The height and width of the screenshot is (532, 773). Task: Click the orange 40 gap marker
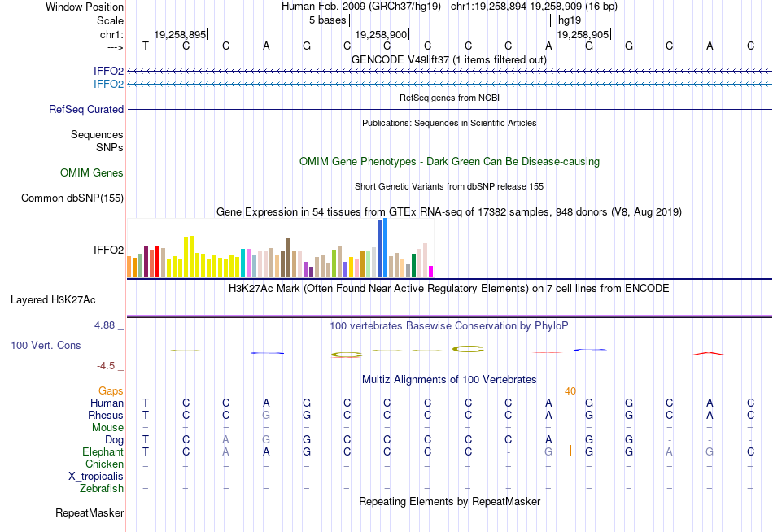click(570, 391)
